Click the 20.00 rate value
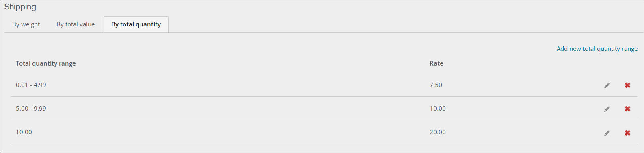Viewport: 644px width, 153px height. [x=438, y=132]
